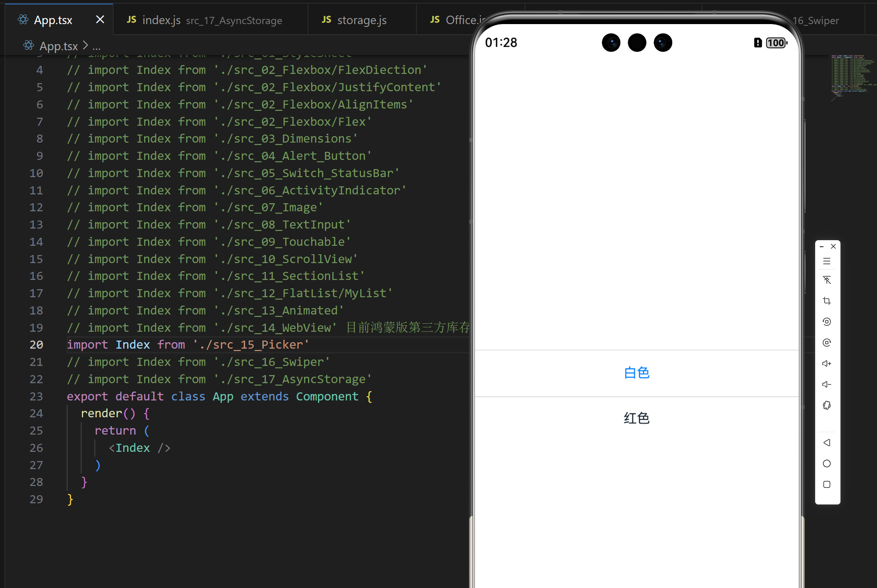Click the React icon on App.tsx tab

click(23, 19)
